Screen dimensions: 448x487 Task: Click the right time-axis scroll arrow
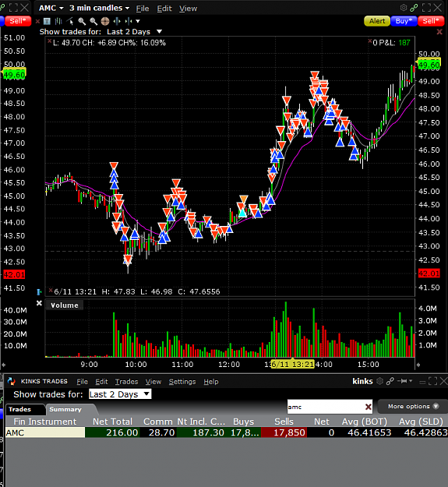pos(418,365)
